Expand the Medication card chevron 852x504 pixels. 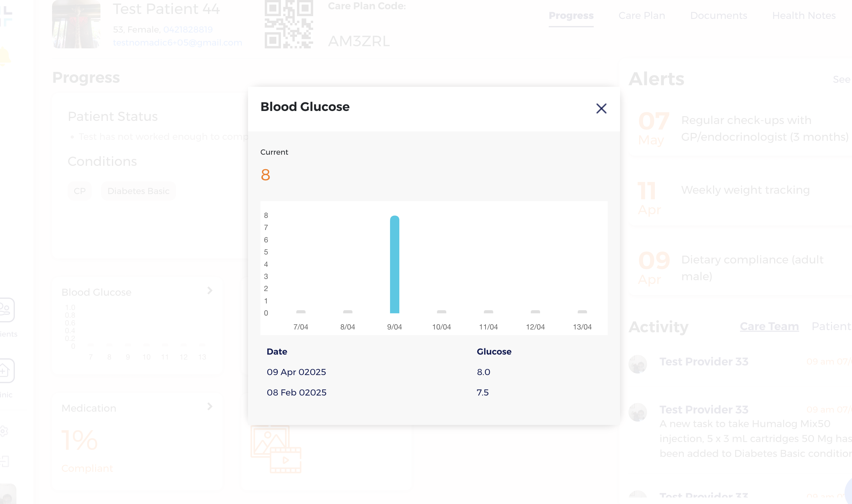210,407
